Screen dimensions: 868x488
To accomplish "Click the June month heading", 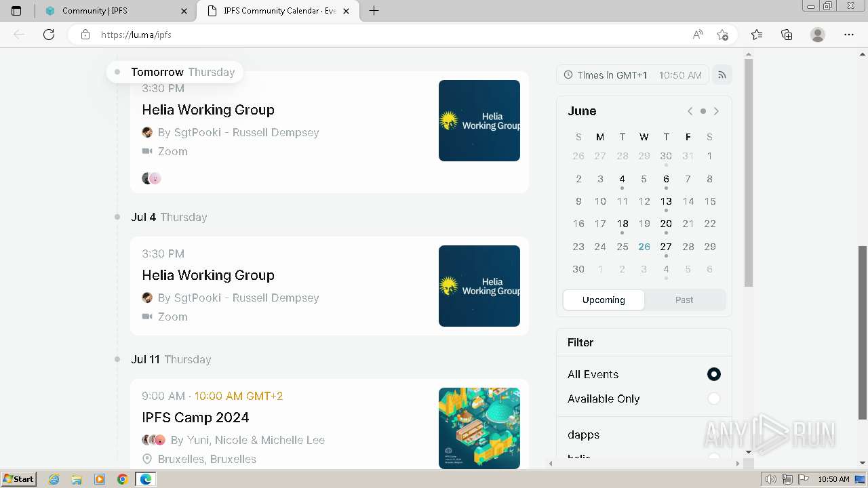I will (x=582, y=111).
